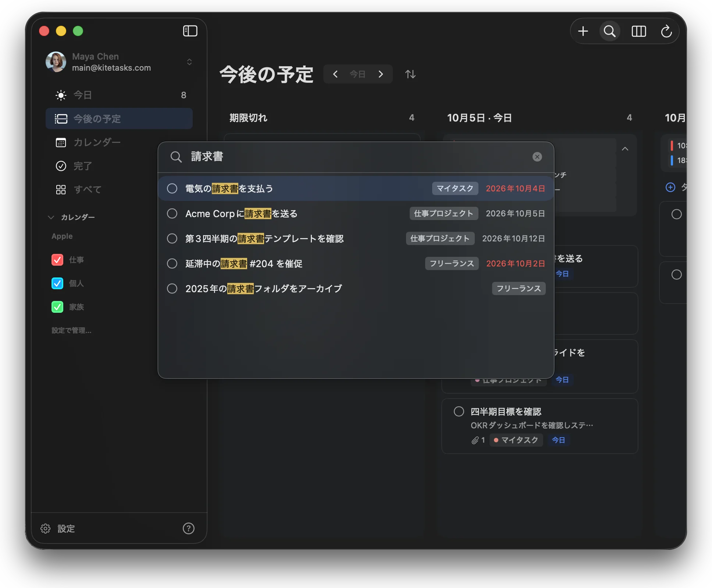Screen dimensions: 712x588
Task: Complete 四半期目標を確認 task circle
Action: (459, 411)
